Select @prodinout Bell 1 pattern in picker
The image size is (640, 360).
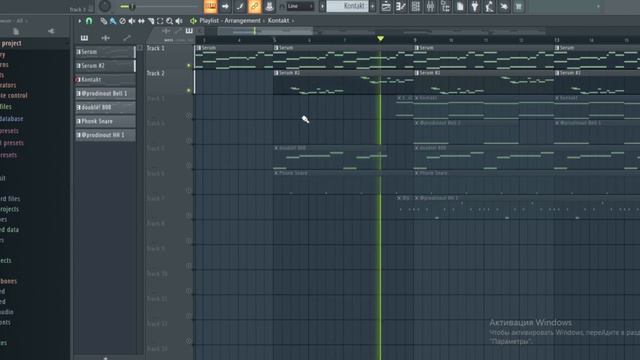click(x=105, y=93)
